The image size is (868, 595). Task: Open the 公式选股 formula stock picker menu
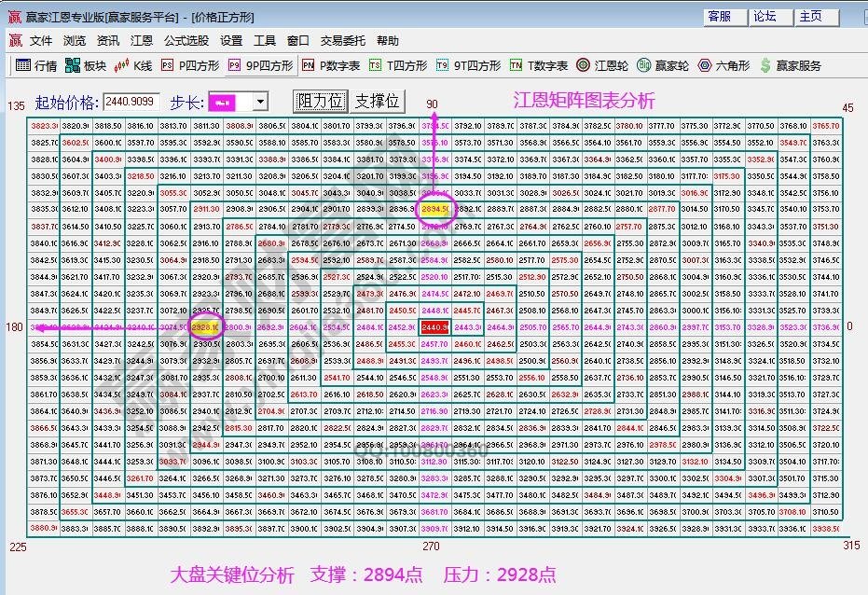coord(189,40)
